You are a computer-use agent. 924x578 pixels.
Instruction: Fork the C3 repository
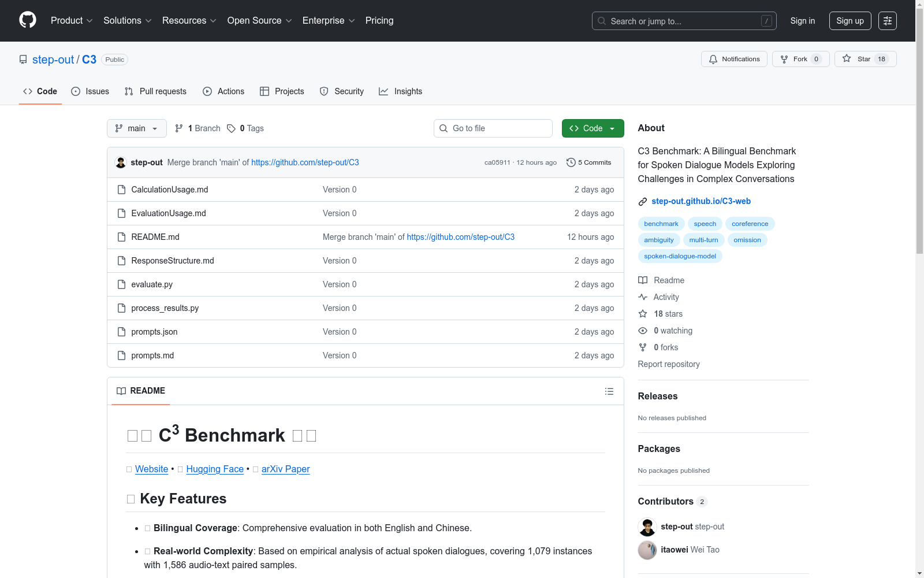pos(800,59)
